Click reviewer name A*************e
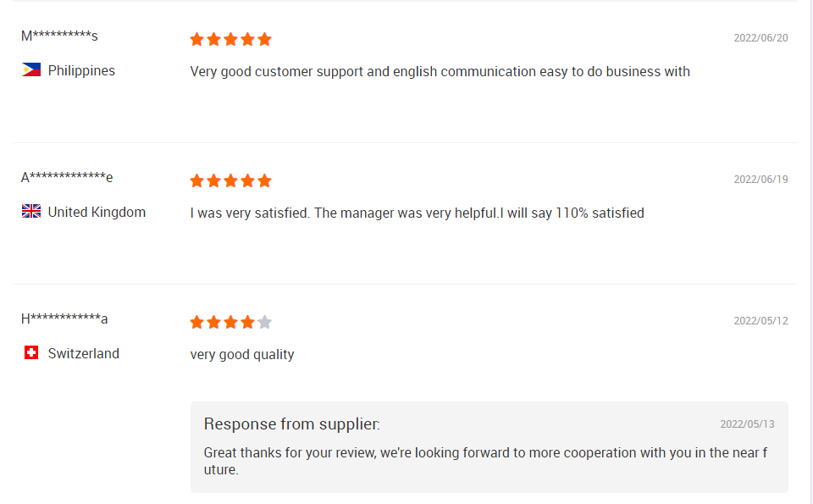Viewport: 813px width, 504px height. coord(67,177)
